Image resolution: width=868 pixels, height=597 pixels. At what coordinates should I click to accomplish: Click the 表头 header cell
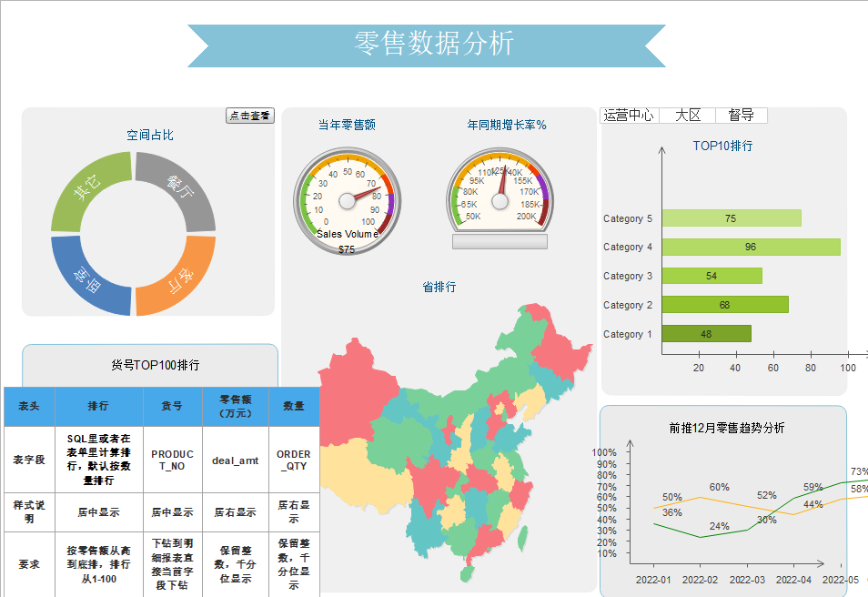tap(29, 407)
